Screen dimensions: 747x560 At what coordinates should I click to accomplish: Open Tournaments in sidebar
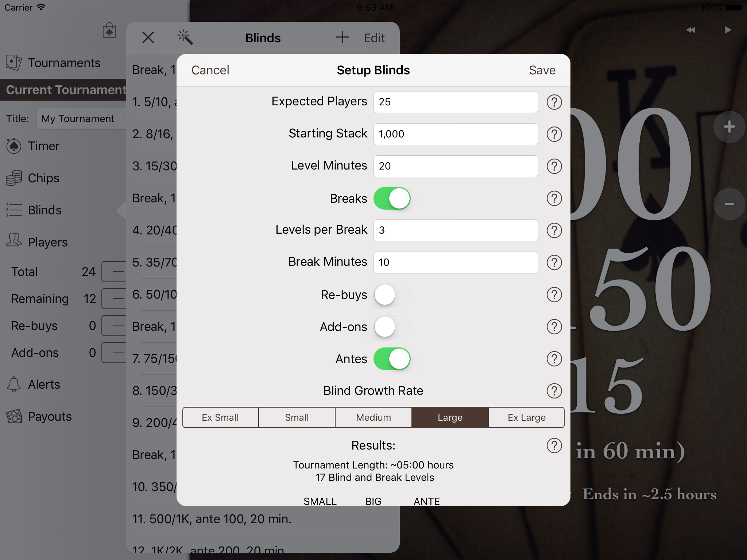click(63, 63)
